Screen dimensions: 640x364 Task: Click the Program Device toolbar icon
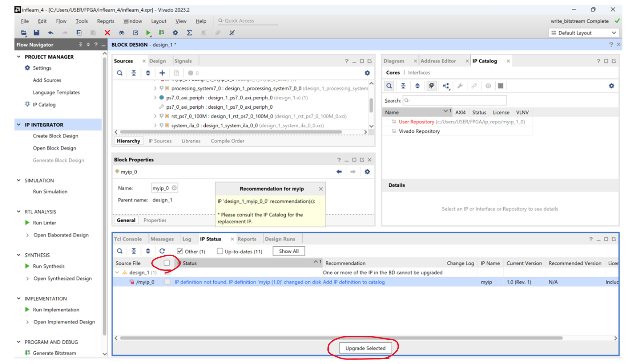pyautogui.click(x=161, y=33)
